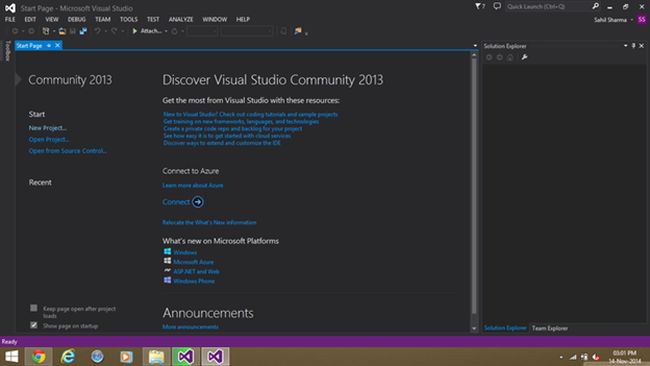Click the Save All toolbar icon

[x=83, y=31]
